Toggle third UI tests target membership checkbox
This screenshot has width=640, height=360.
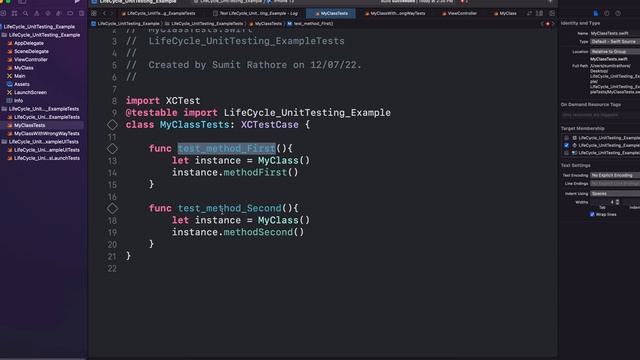click(566, 153)
